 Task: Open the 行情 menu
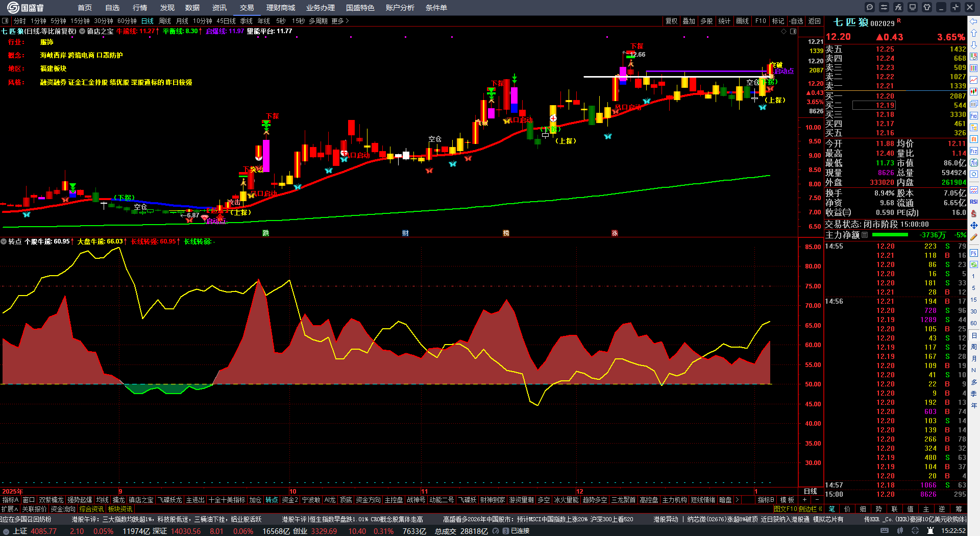click(140, 8)
